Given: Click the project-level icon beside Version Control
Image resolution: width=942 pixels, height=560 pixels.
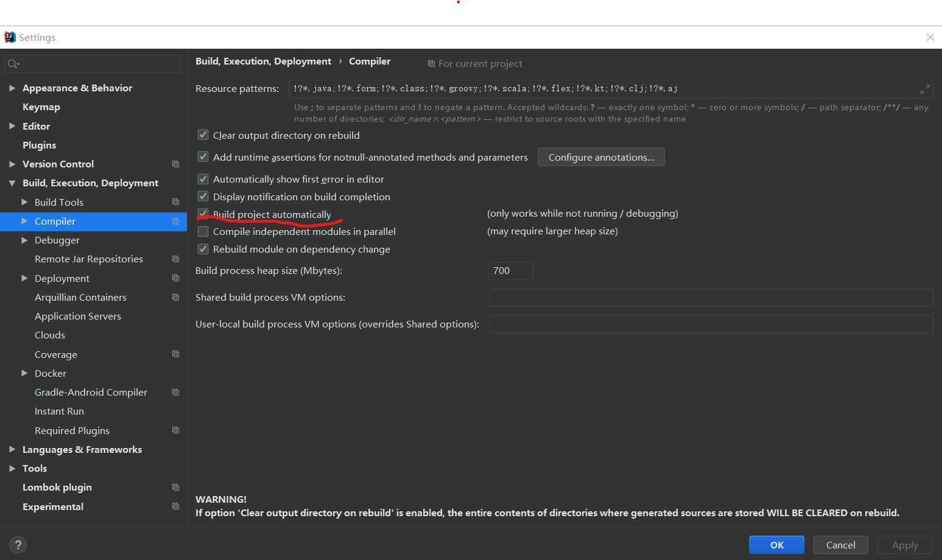Looking at the screenshot, I should (175, 164).
